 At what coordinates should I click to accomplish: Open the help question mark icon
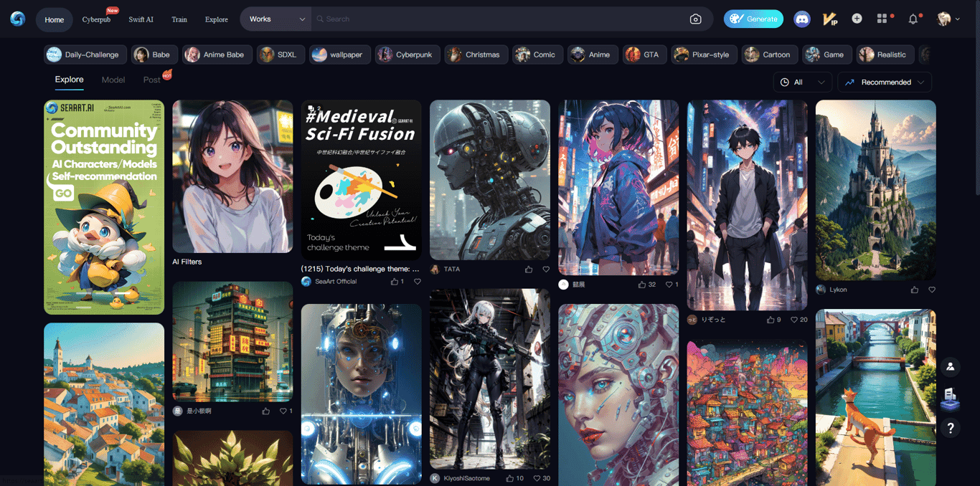[x=950, y=428]
